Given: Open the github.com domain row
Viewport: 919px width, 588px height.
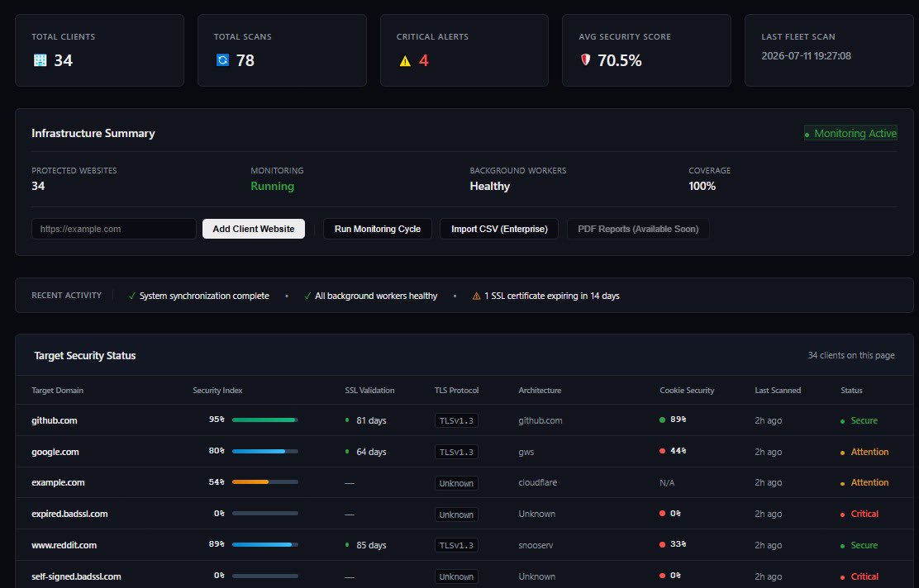Looking at the screenshot, I should 464,420.
